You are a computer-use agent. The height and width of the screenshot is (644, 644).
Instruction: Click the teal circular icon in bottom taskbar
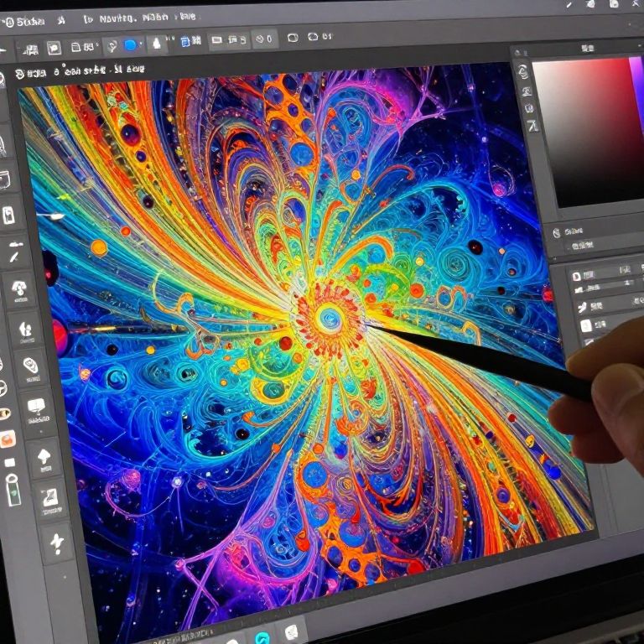click(x=262, y=637)
